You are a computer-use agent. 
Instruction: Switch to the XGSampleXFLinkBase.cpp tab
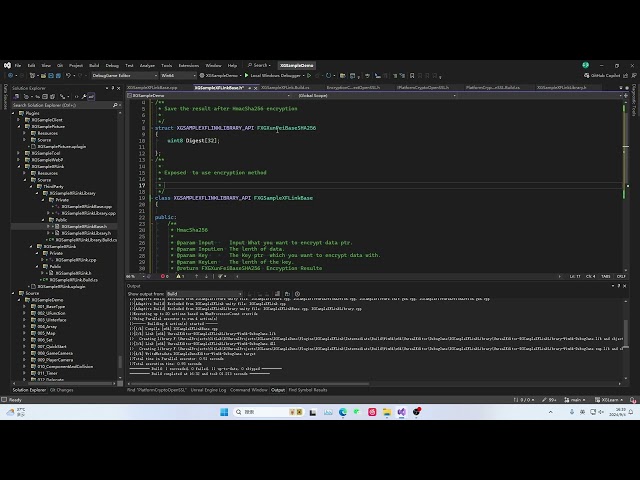[152, 88]
